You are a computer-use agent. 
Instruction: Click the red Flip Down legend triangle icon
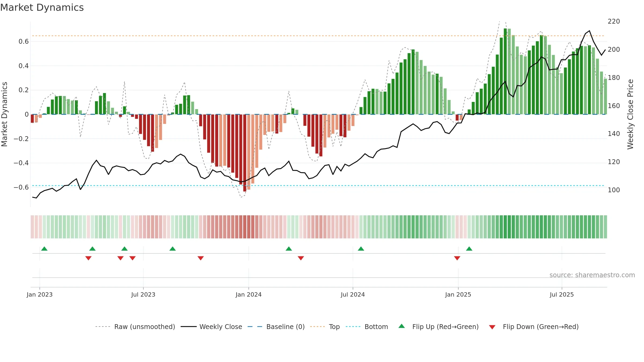pyautogui.click(x=492, y=327)
